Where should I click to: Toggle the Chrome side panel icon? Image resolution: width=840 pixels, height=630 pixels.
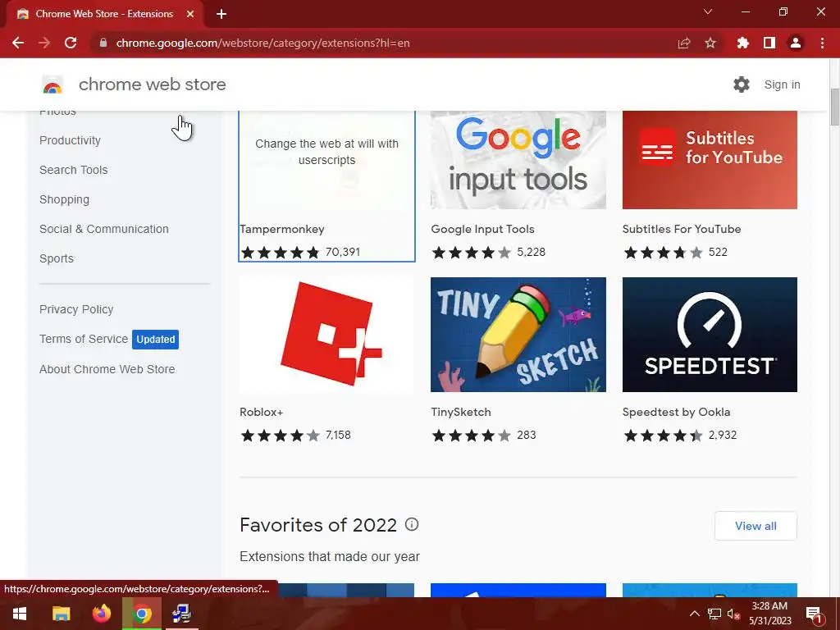point(769,43)
